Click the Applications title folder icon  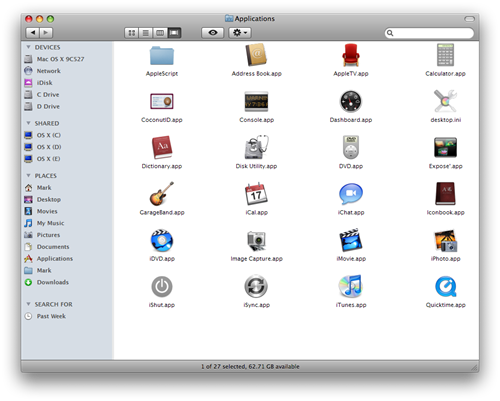pyautogui.click(x=229, y=18)
